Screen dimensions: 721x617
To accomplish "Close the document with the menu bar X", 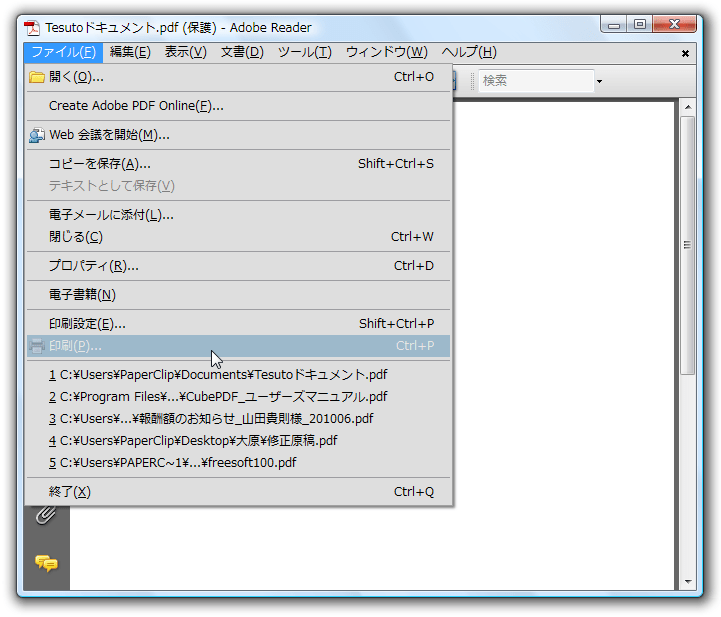I will [685, 53].
